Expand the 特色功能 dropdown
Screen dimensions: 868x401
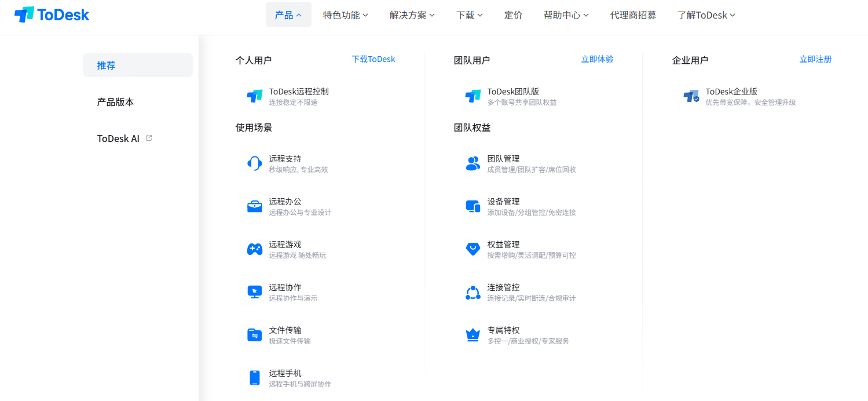point(346,15)
